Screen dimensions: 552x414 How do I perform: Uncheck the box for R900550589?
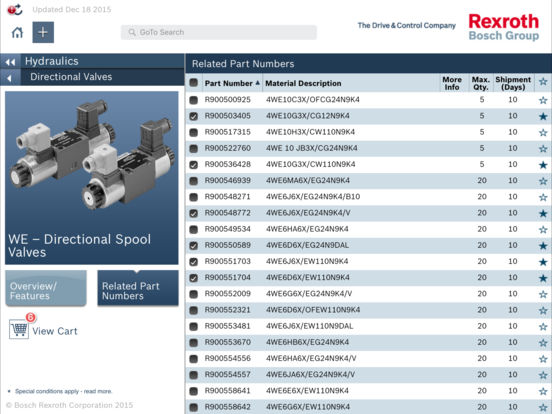point(194,246)
